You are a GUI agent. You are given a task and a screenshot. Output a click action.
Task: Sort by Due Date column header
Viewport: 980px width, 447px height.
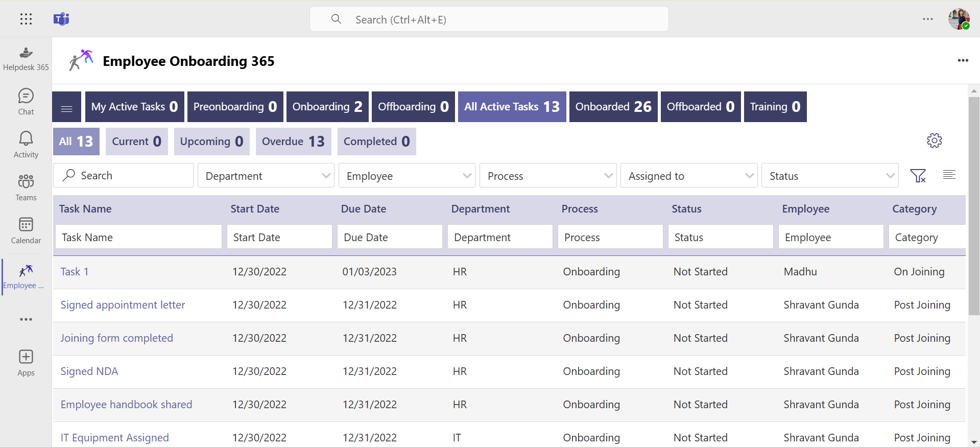click(x=364, y=209)
